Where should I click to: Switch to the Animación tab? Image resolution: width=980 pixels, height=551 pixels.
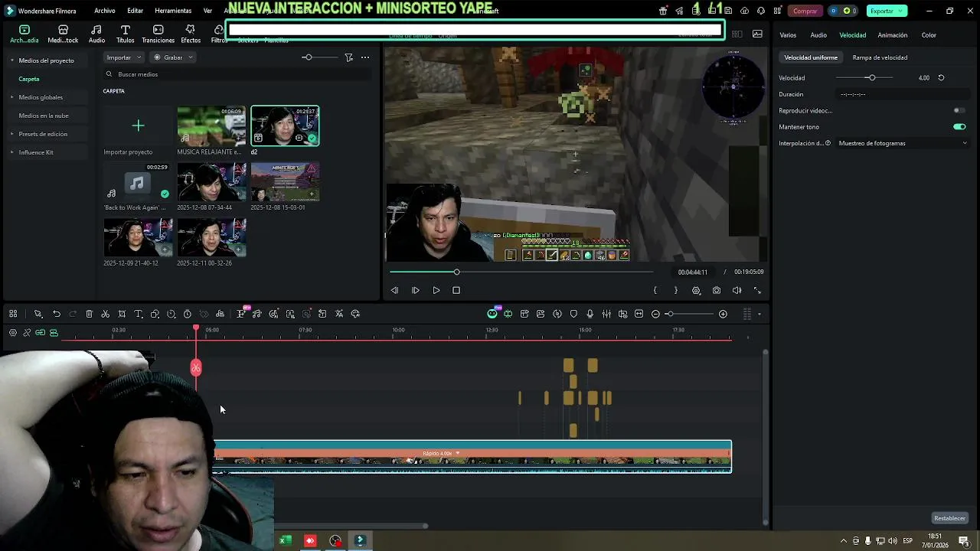pyautogui.click(x=893, y=35)
